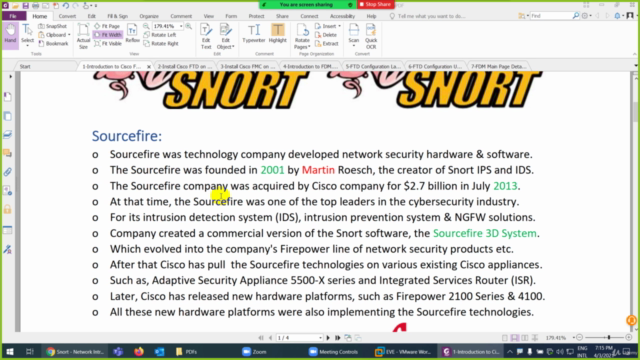Rotate the view left
Viewport: 640px width, 360px height.
[x=160, y=35]
